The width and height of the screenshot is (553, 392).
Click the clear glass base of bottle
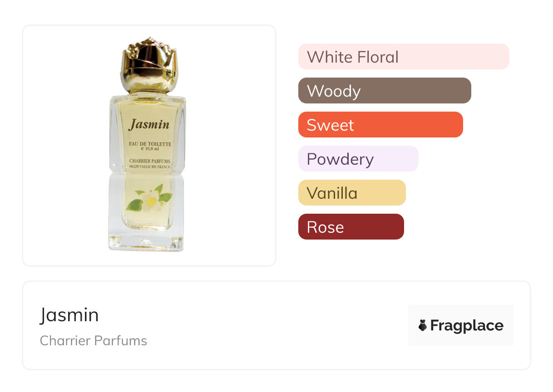tap(146, 240)
